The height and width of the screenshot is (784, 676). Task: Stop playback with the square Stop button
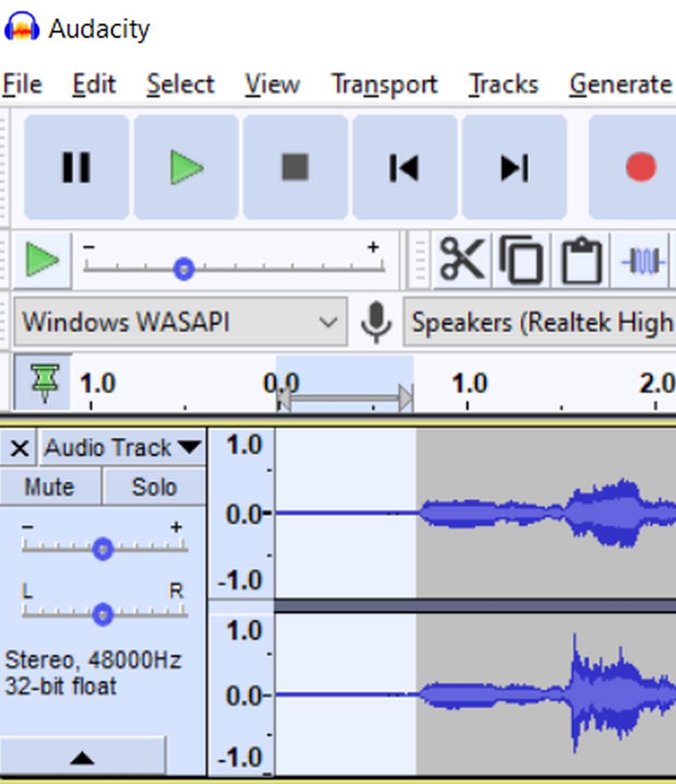(x=295, y=167)
